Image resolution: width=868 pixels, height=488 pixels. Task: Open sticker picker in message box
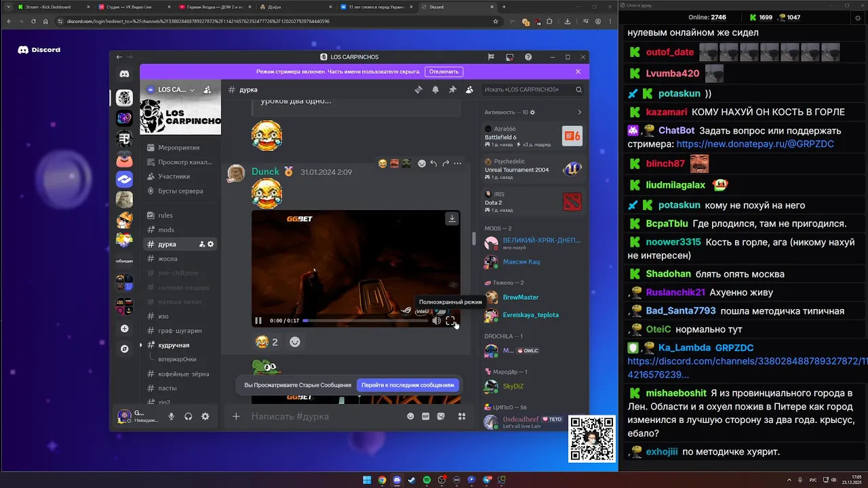click(441, 416)
